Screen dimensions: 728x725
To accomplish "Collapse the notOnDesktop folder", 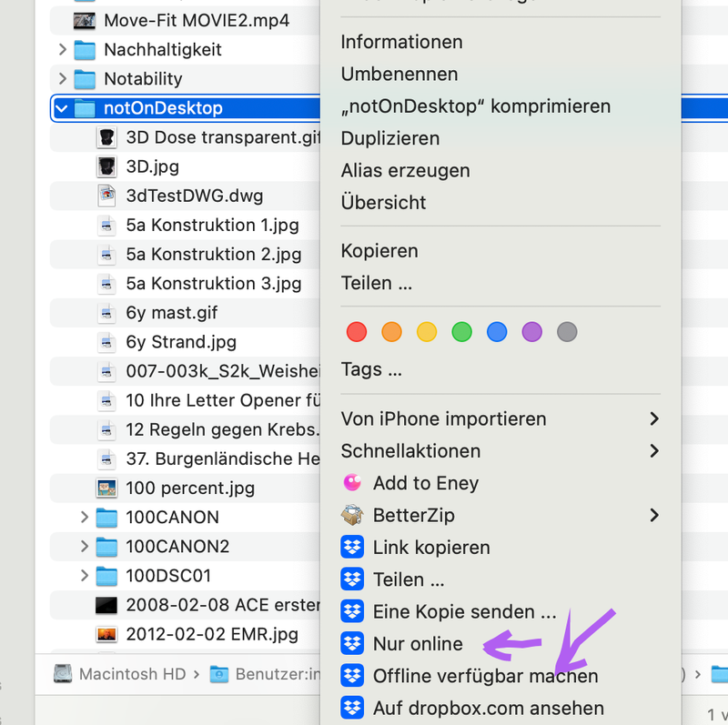I will pos(61,108).
